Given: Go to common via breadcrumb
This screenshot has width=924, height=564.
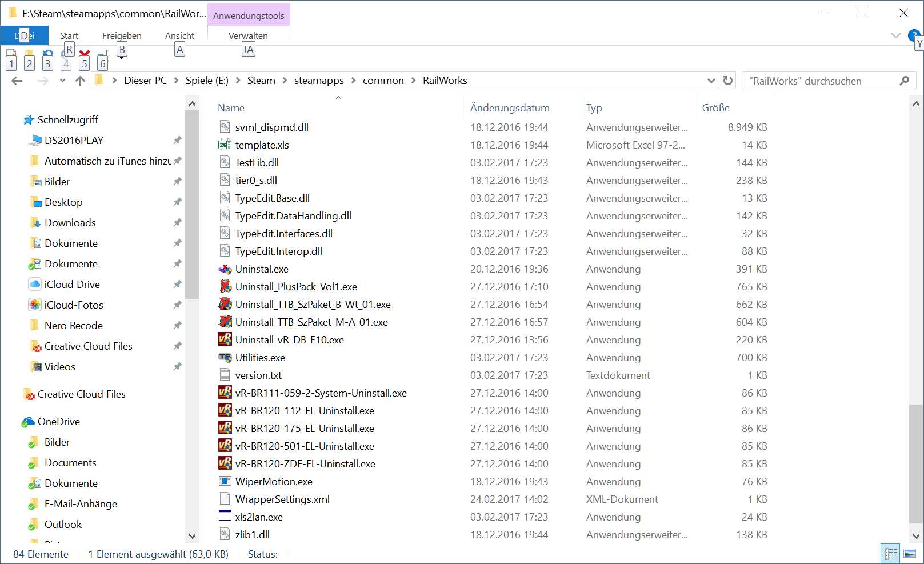Looking at the screenshot, I should 383,81.
